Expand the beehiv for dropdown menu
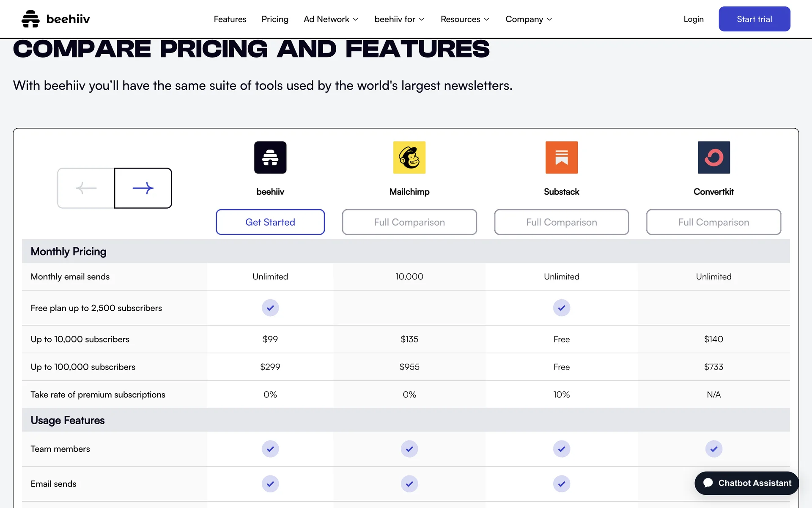The height and width of the screenshot is (508, 812). 399,19
